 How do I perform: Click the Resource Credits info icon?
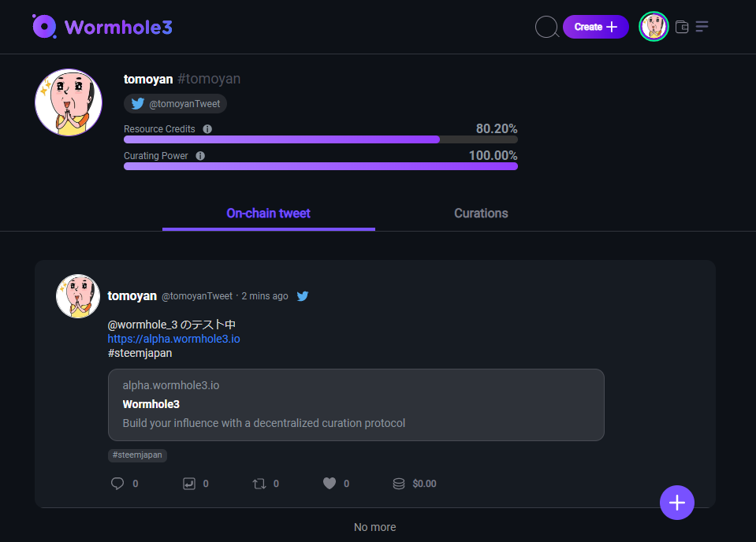click(x=207, y=129)
